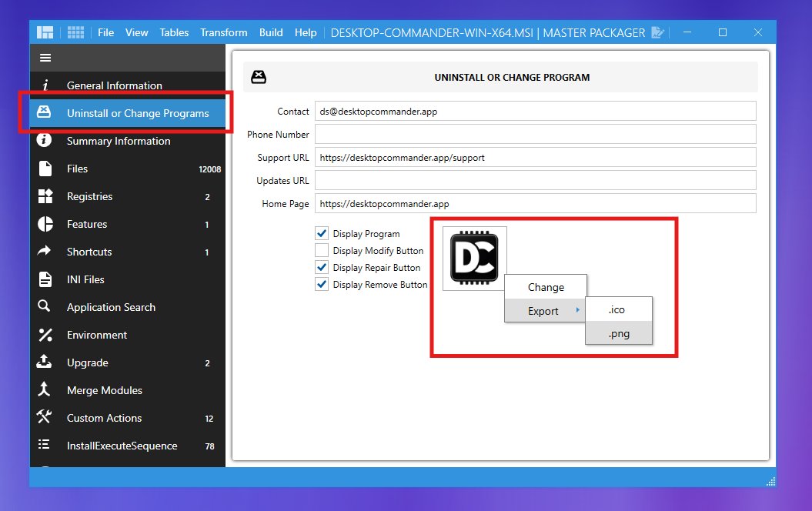Click the Custom Actions tools icon
This screenshot has height=511, width=812.
(x=44, y=417)
